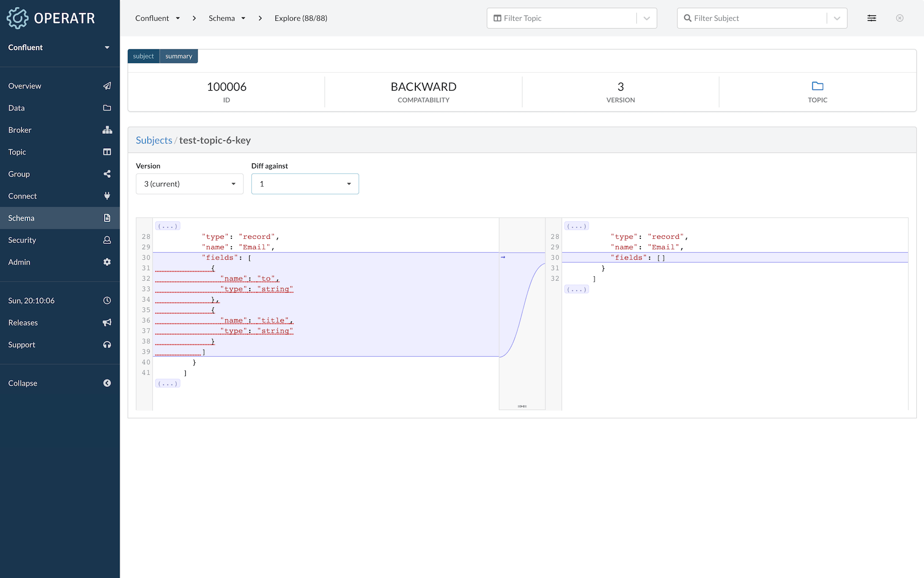The height and width of the screenshot is (578, 924).
Task: Open the Data folder icon
Action: point(107,108)
